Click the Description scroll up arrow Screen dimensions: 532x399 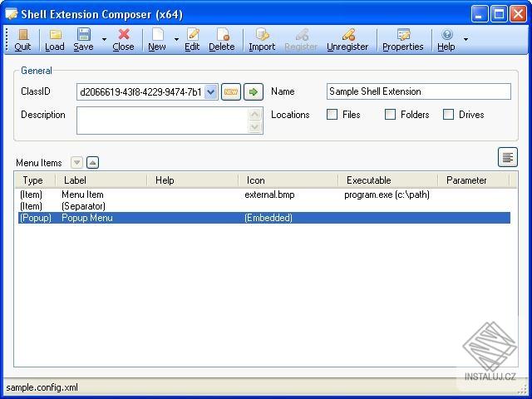(x=255, y=114)
